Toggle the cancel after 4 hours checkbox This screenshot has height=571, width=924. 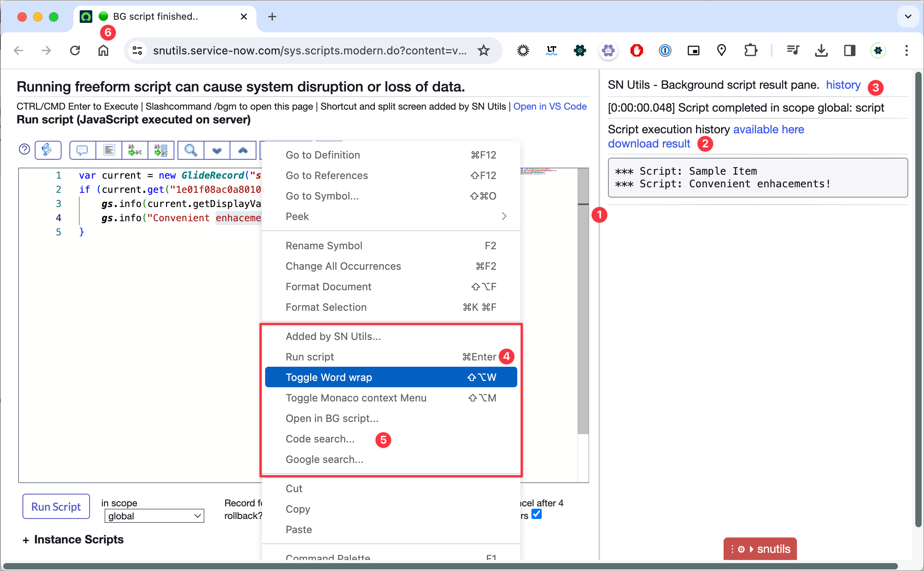click(x=537, y=514)
